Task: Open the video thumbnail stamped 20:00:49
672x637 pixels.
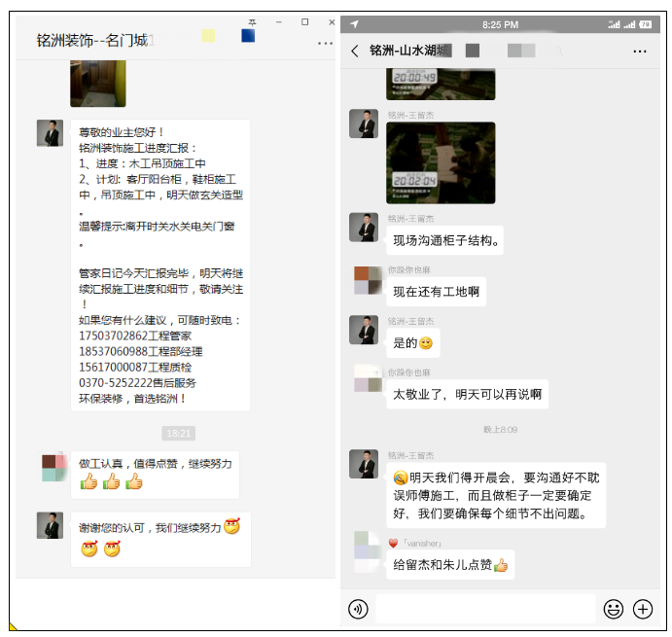Action: 441,84
